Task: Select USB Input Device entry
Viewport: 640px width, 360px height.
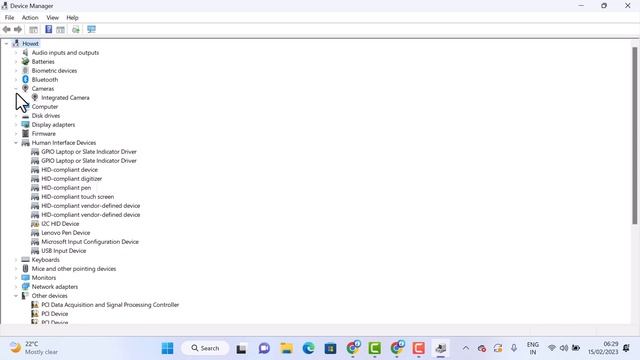Action: [x=64, y=251]
